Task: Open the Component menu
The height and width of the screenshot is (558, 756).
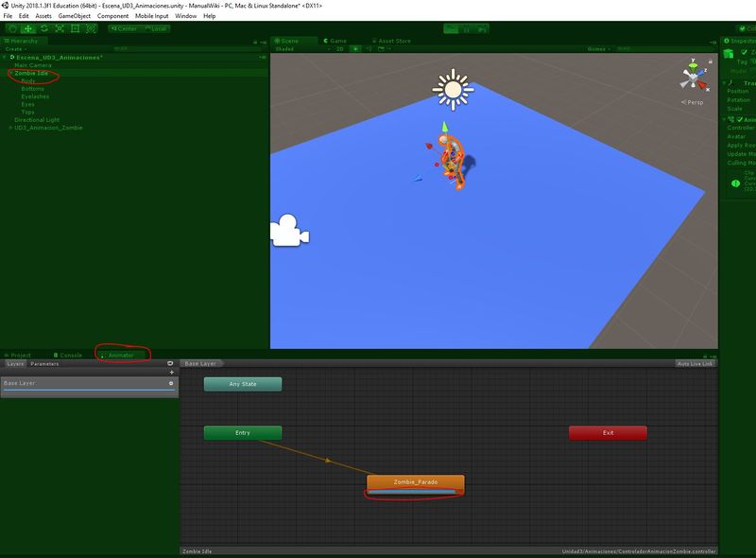Action: (112, 16)
